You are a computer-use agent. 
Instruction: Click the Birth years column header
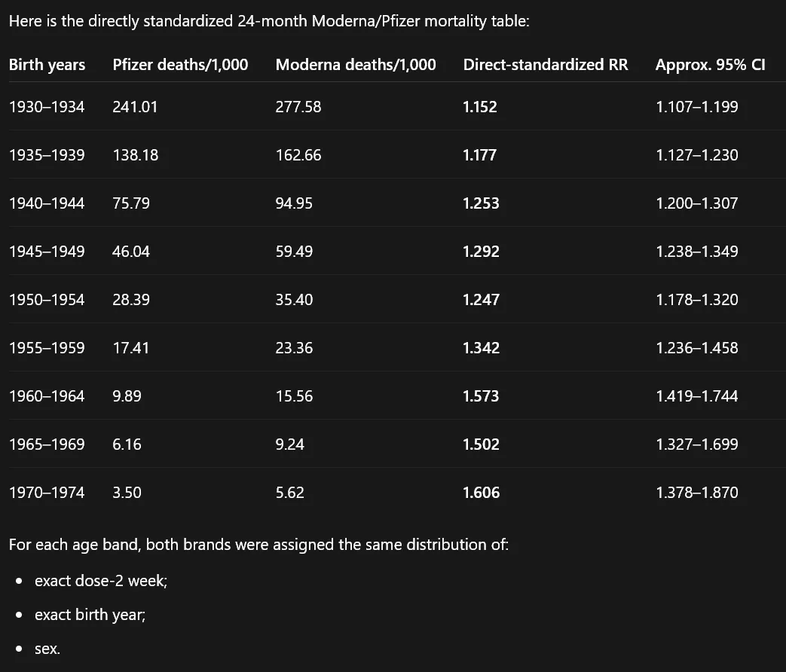pyautogui.click(x=47, y=65)
